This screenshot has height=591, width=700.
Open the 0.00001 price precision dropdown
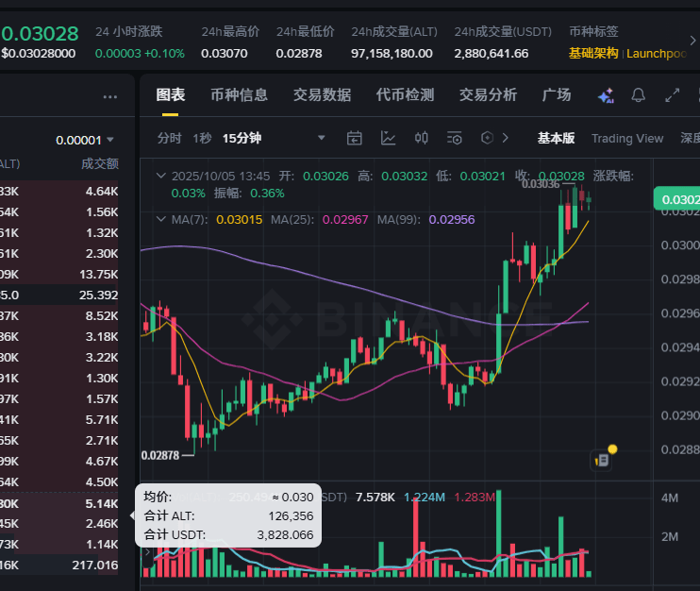85,141
